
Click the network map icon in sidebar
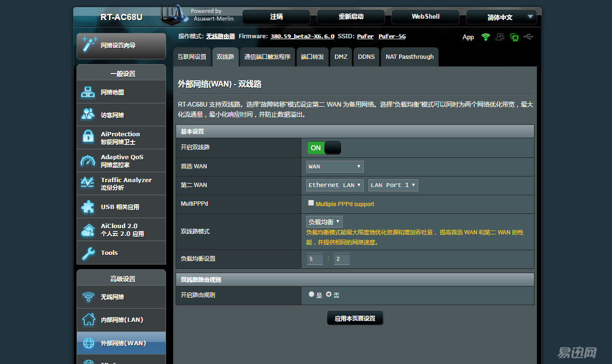(x=88, y=92)
